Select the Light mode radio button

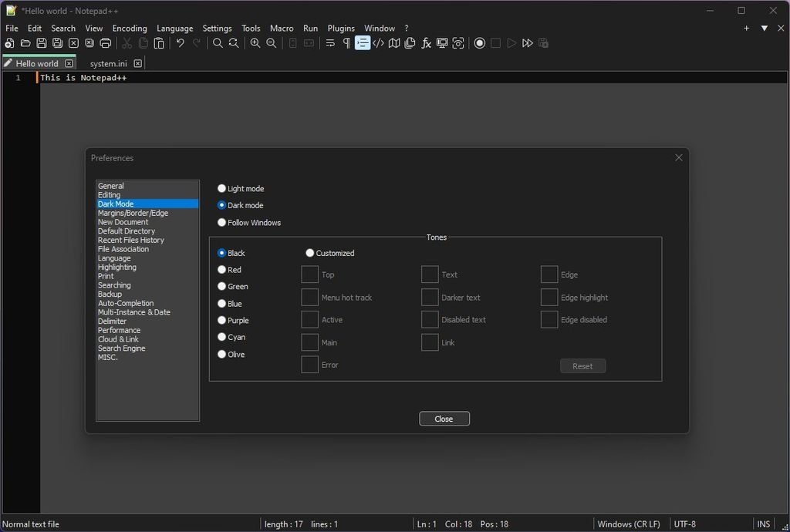pyautogui.click(x=222, y=188)
